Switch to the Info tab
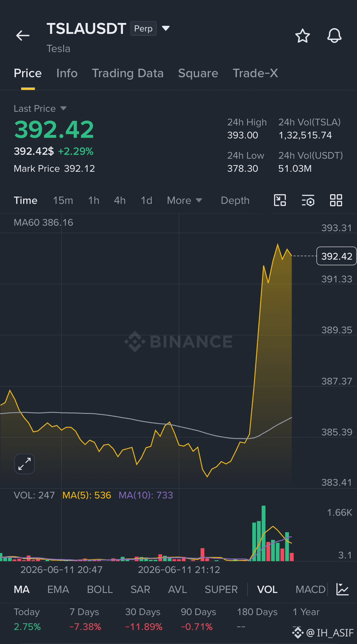The width and height of the screenshot is (357, 644). [67, 73]
